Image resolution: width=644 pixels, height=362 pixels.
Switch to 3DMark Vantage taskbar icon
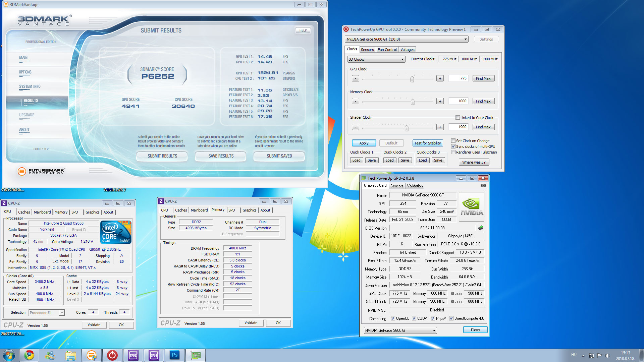(x=92, y=355)
